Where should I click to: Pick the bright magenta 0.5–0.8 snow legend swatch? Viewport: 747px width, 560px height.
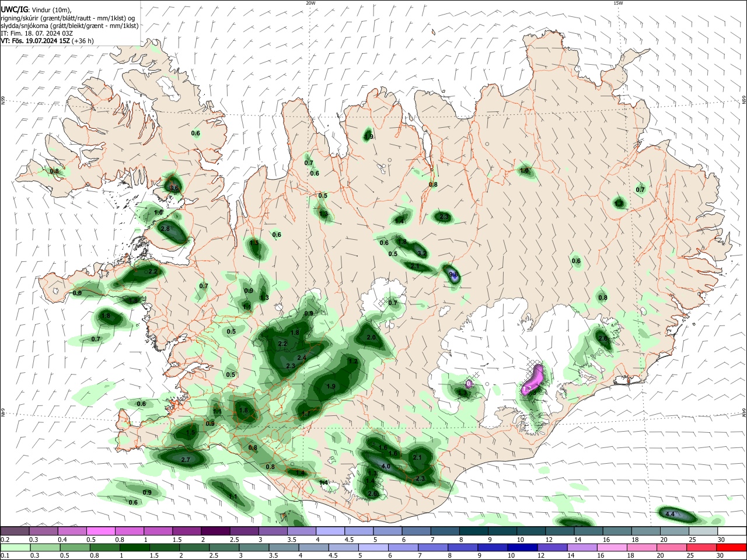(x=100, y=531)
